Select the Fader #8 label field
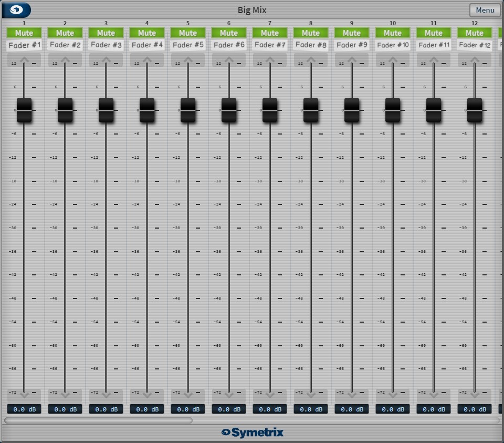The image size is (504, 443). click(311, 45)
